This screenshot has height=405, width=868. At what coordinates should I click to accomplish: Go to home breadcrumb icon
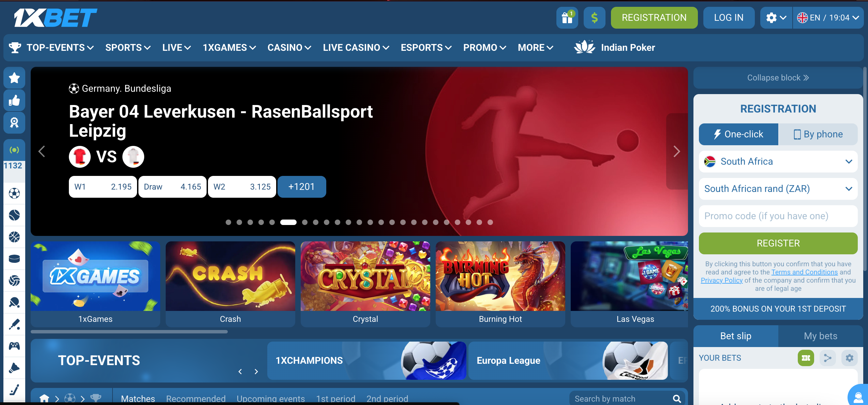point(44,398)
